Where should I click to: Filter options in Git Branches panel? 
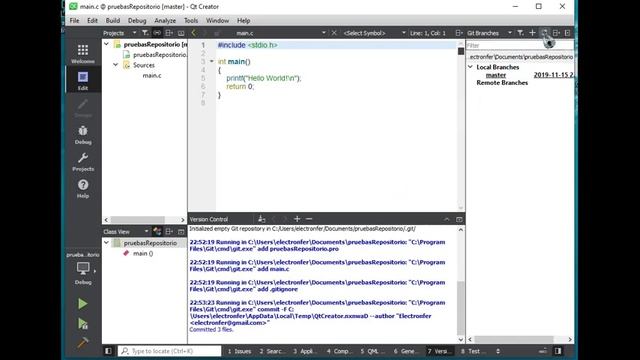coord(520,33)
